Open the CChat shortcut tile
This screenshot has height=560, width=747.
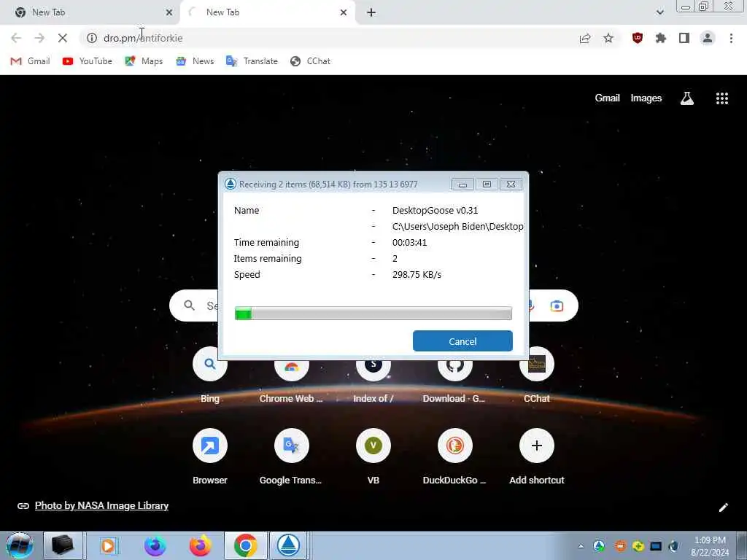click(536, 376)
